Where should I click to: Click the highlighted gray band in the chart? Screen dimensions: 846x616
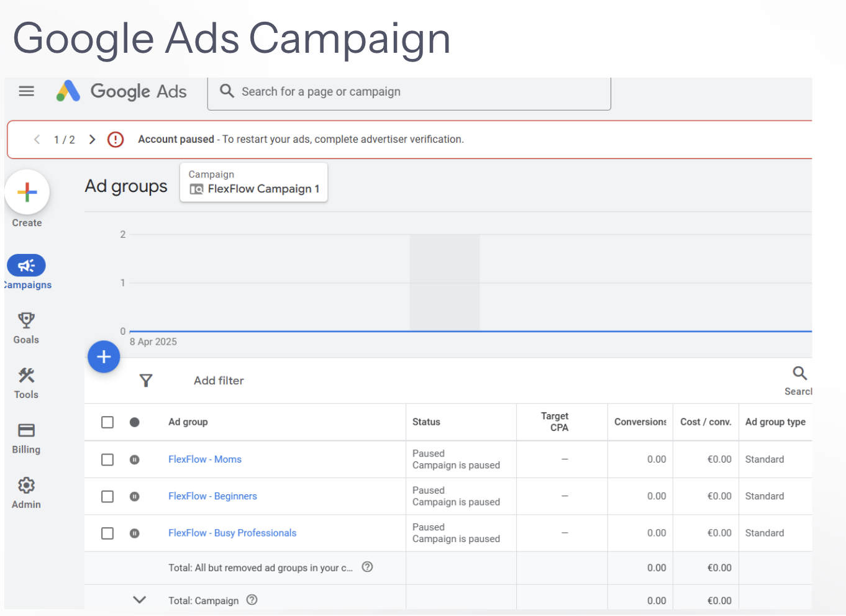444,283
